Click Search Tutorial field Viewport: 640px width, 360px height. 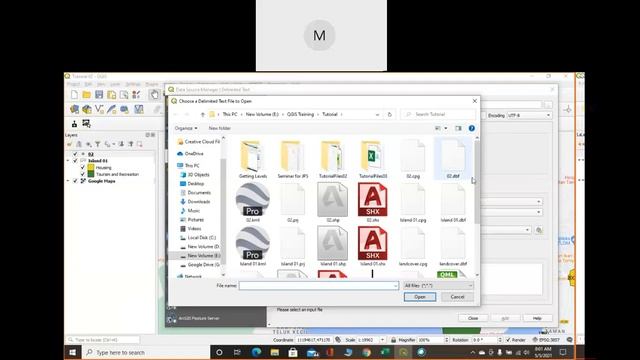[438, 114]
